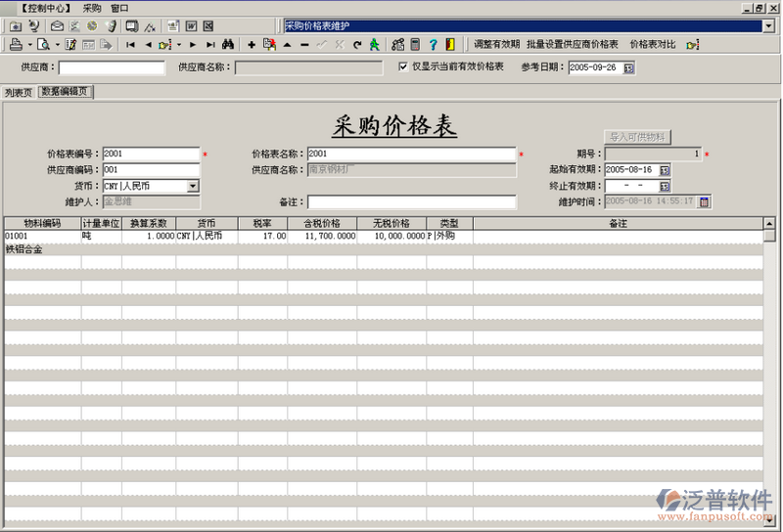Switch to the 列表页 tab
783x532 pixels.
[19, 92]
